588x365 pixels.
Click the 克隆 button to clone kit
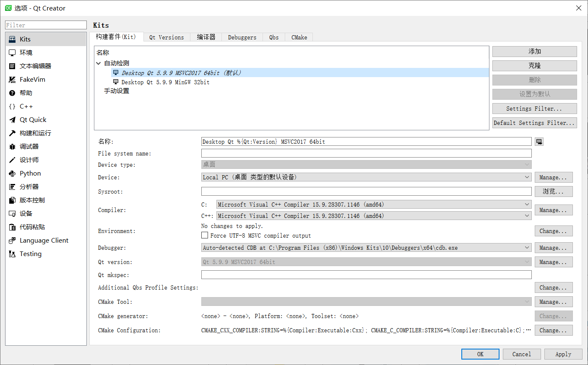(x=534, y=65)
